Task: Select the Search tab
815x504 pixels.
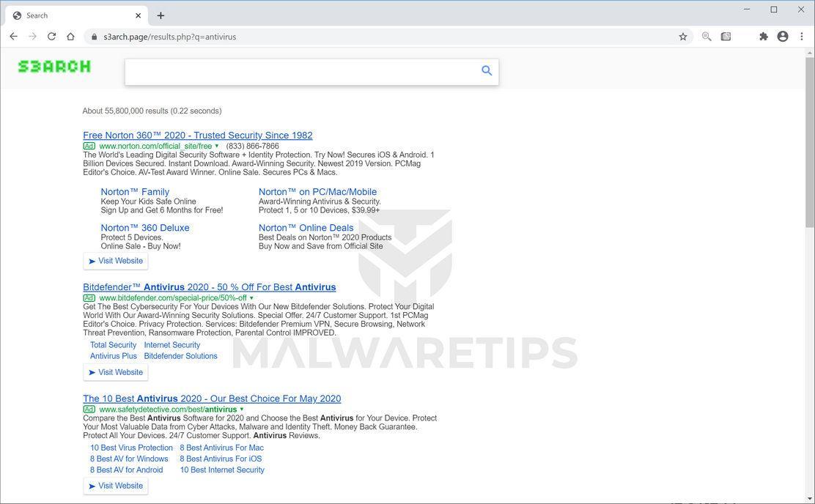Action: 76,15
